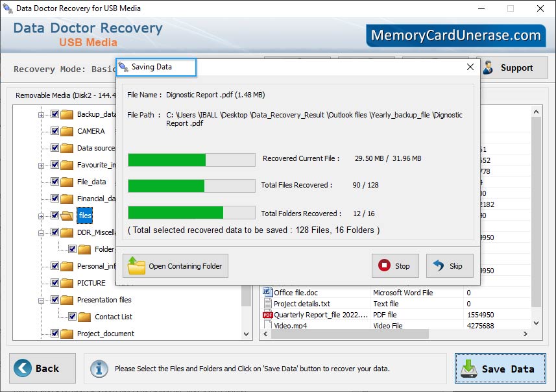Click the PICTURE folder icon
Screen dimensions: 556x392
tap(67, 283)
